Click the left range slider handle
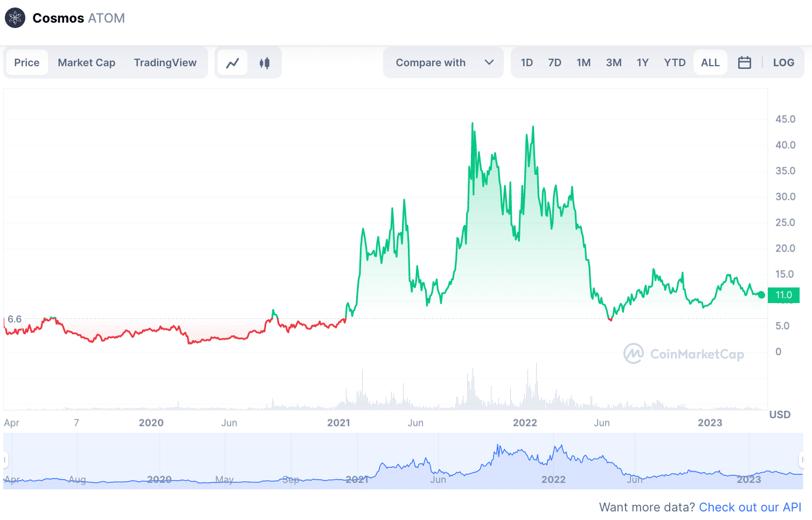812x520 pixels. coord(5,460)
